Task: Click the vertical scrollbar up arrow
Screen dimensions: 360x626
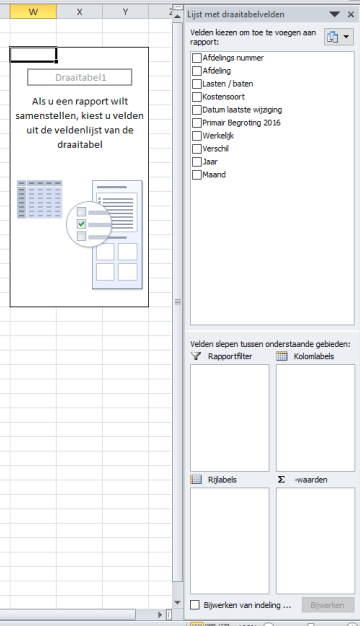Action: 178,16
